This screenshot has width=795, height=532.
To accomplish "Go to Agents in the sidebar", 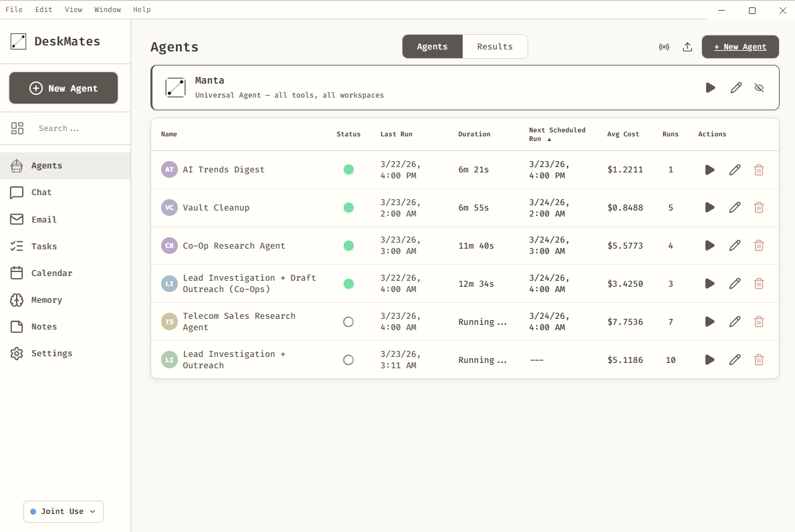I will point(65,166).
